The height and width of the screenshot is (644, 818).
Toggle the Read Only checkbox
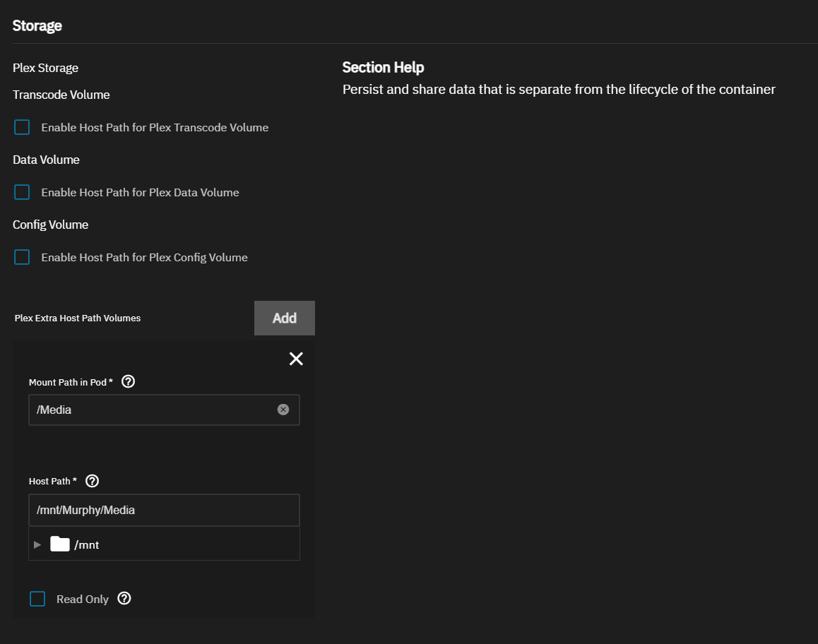(x=37, y=599)
